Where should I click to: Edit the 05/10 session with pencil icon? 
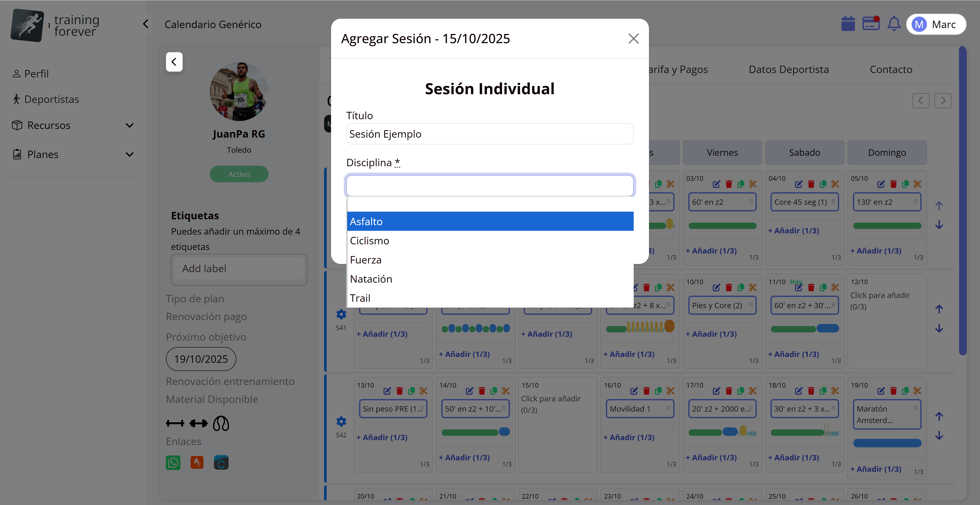[x=881, y=184]
